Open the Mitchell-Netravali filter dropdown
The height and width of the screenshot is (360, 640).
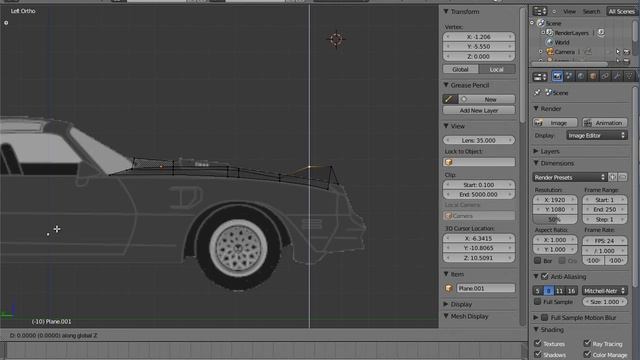coord(604,291)
